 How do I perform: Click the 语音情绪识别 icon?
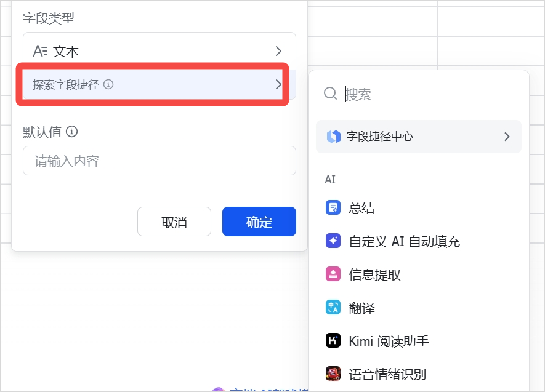click(333, 374)
